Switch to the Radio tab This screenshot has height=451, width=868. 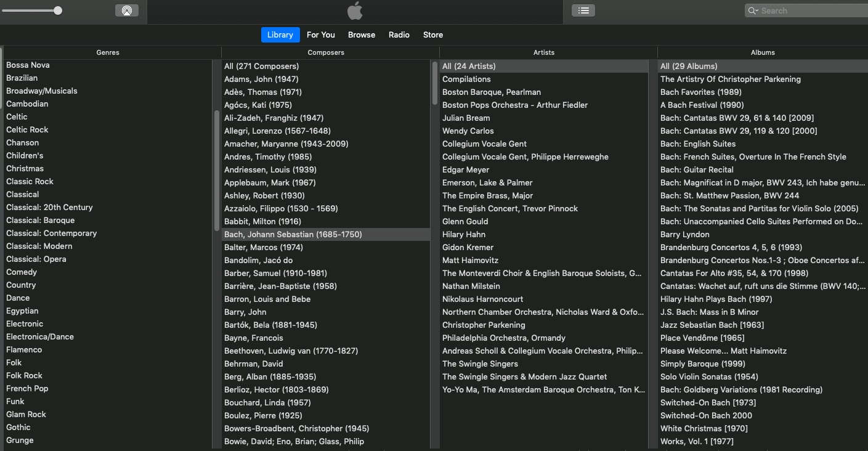pyautogui.click(x=399, y=35)
